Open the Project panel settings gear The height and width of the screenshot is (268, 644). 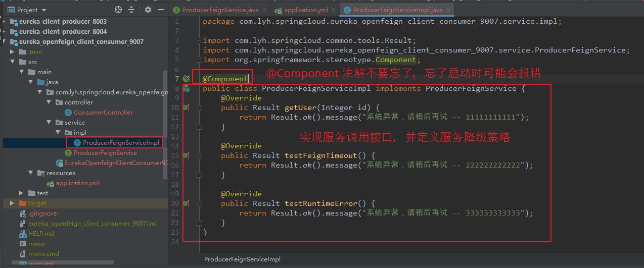click(x=148, y=10)
